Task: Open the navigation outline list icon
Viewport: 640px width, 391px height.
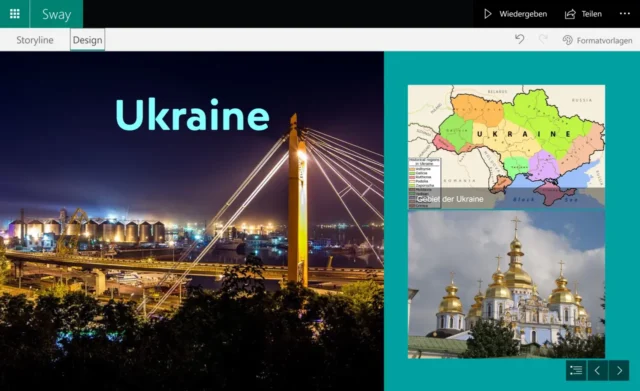Action: [x=576, y=371]
